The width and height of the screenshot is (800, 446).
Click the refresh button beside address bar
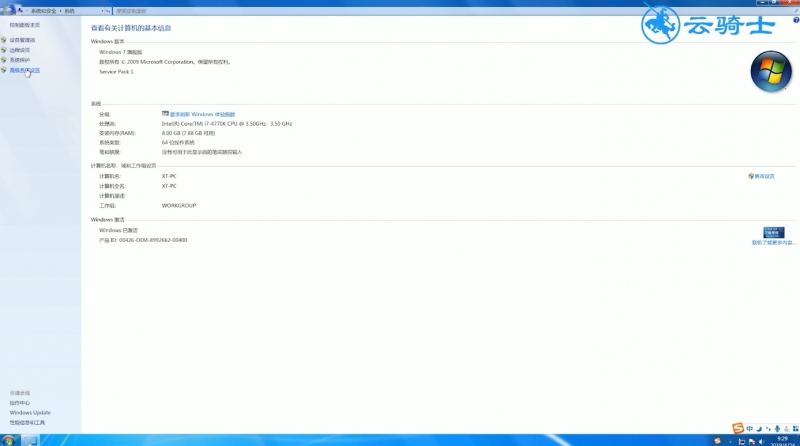[x=108, y=11]
